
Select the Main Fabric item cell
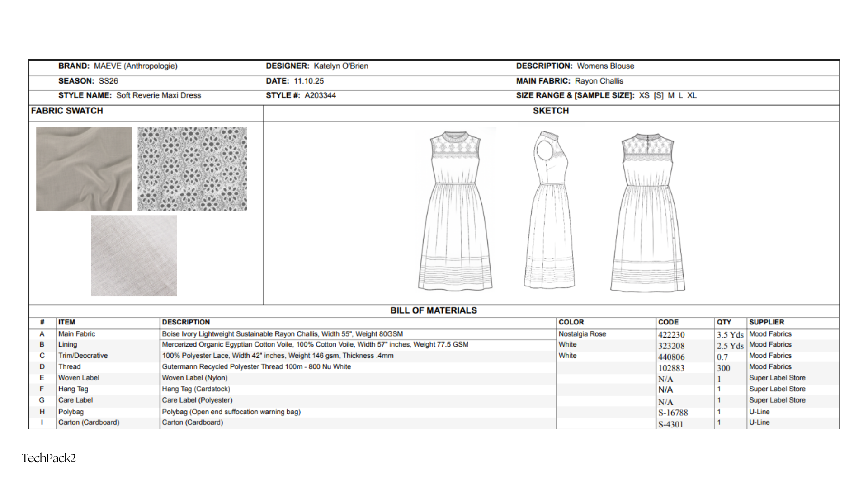(77, 334)
